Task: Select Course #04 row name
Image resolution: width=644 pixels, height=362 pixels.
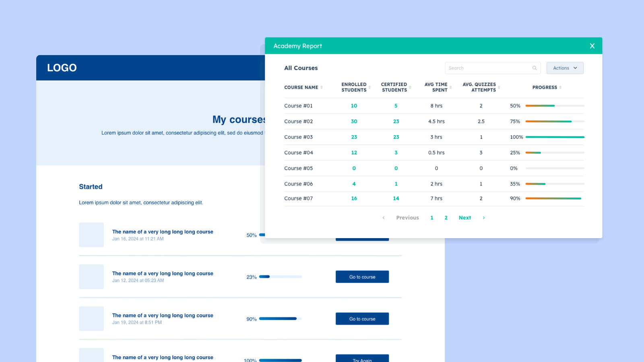Action: pyautogui.click(x=298, y=153)
